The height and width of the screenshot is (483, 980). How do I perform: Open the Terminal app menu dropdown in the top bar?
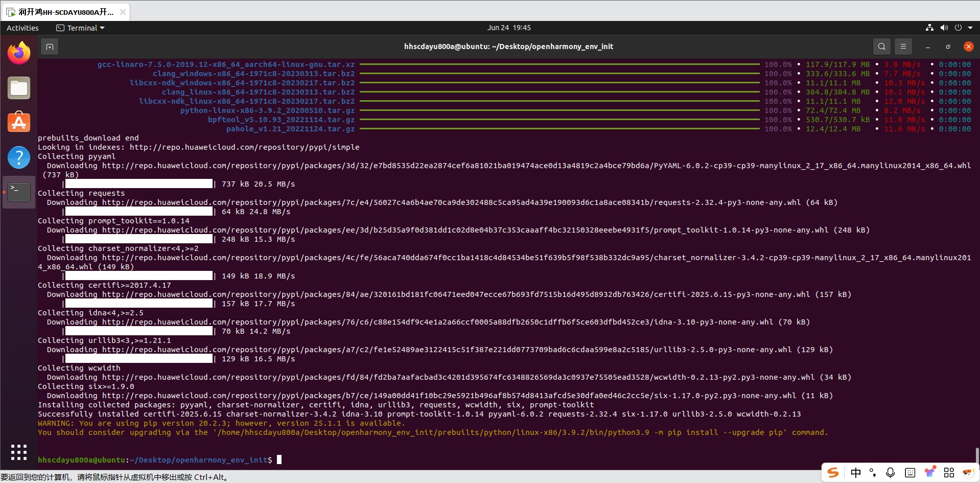(80, 28)
